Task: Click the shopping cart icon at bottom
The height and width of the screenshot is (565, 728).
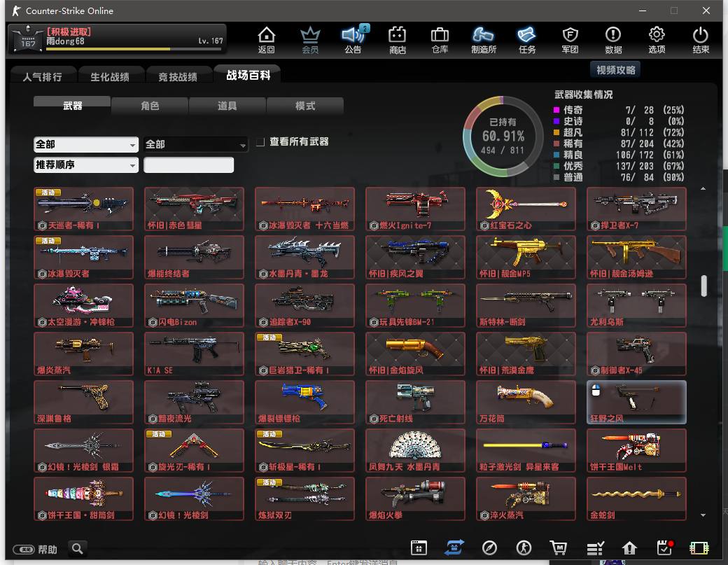Action: (x=559, y=548)
